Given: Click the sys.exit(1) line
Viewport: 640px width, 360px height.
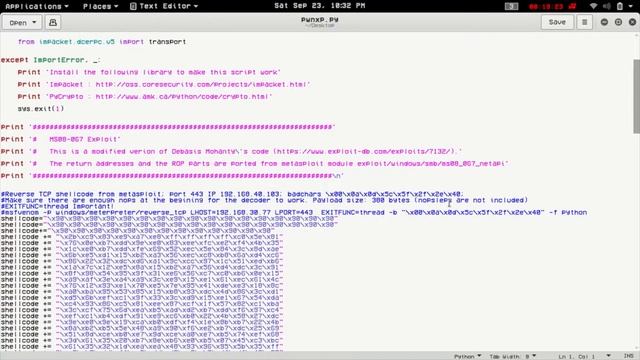Looking at the screenshot, I should [41, 109].
